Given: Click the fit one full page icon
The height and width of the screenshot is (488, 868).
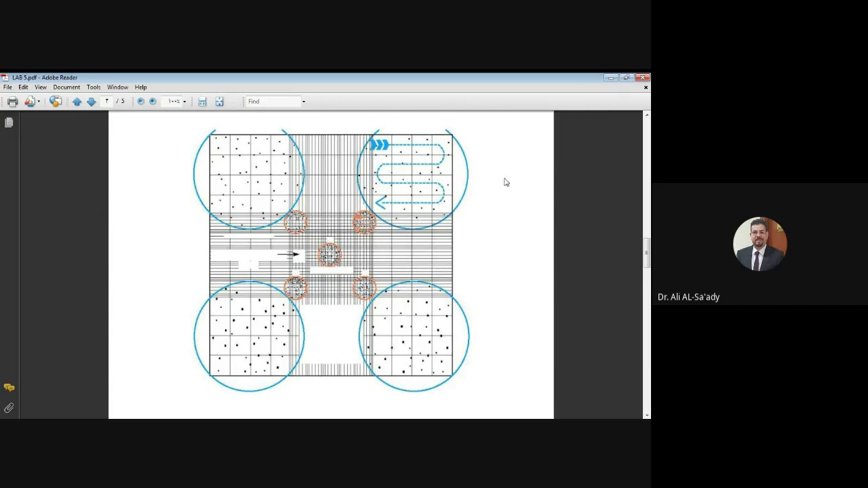Looking at the screenshot, I should coord(219,102).
